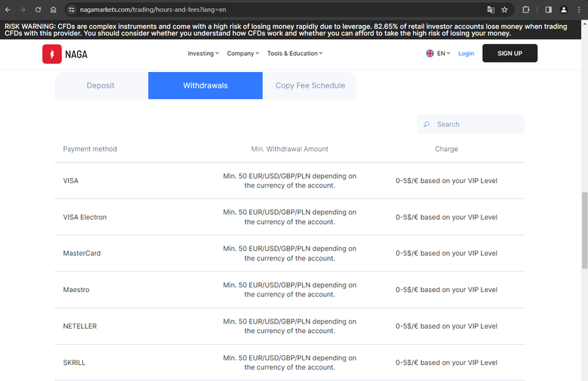The image size is (588, 381).
Task: Open the browser profile menu
Action: (x=564, y=10)
